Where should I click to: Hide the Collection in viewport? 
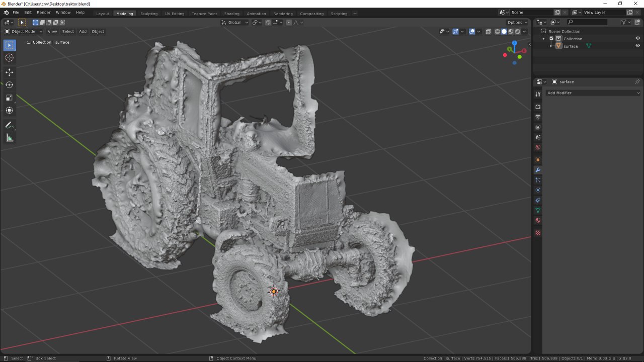(x=637, y=39)
